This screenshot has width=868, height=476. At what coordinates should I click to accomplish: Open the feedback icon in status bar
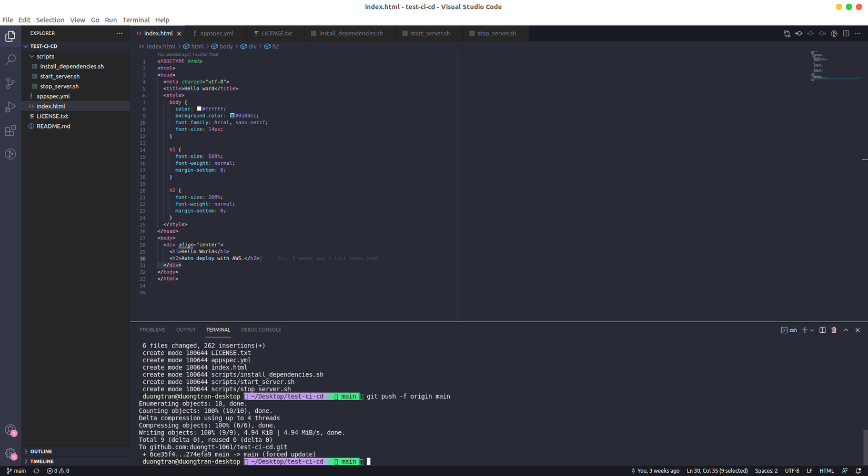(845, 471)
